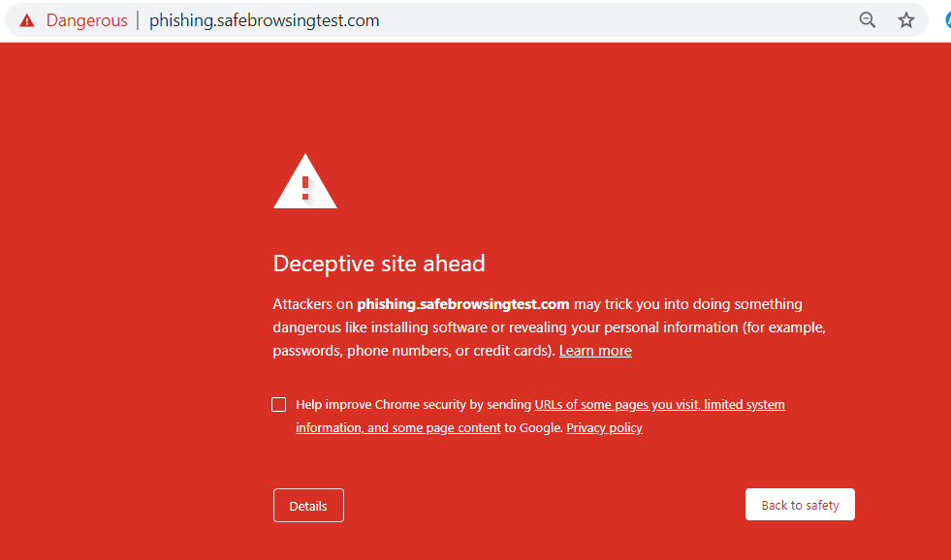951x560 pixels.
Task: Click the phishing.safebrowsingtest.com URL in address bar
Action: click(x=264, y=20)
